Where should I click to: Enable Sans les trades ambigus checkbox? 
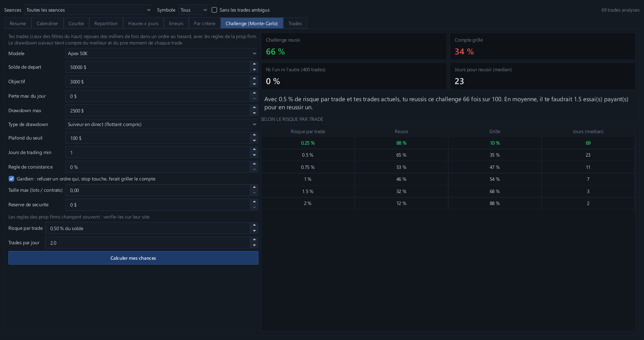click(x=214, y=10)
